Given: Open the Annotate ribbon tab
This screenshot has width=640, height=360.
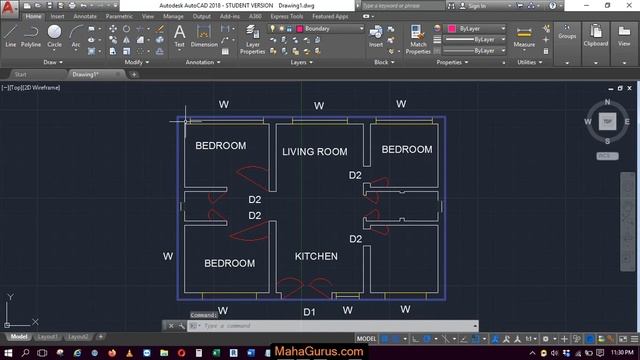Looking at the screenshot, I should 85,16.
